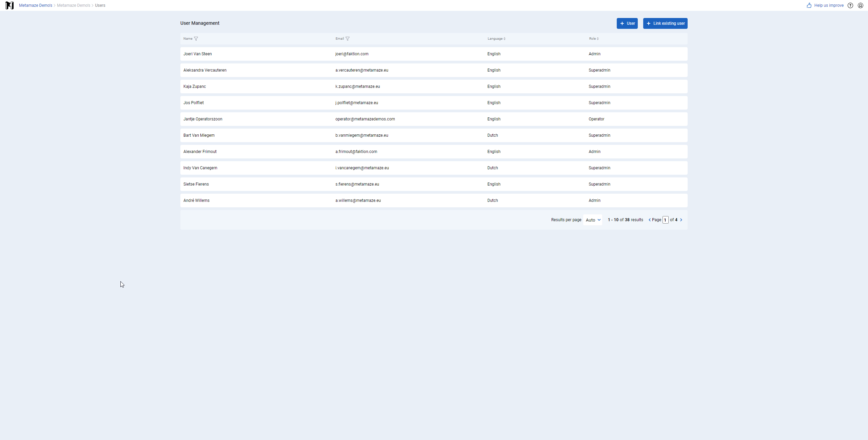Screen dimensions: 868x440
Task: Click the Metamaze logo icon
Action: pyautogui.click(x=9, y=5)
